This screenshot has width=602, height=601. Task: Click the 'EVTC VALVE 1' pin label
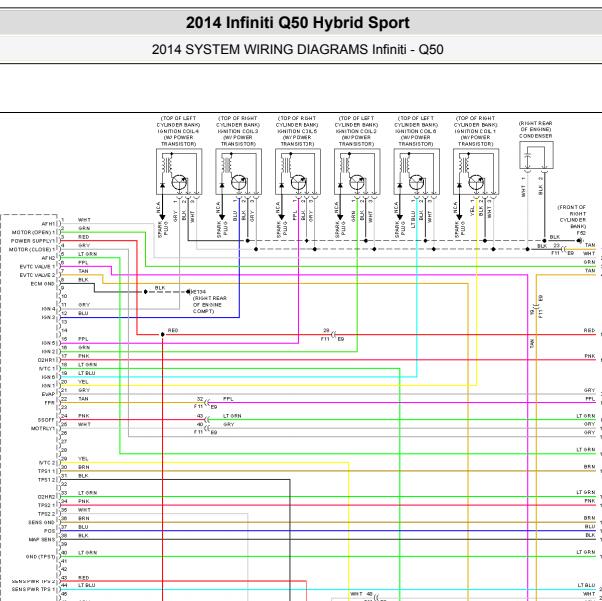pyautogui.click(x=37, y=267)
